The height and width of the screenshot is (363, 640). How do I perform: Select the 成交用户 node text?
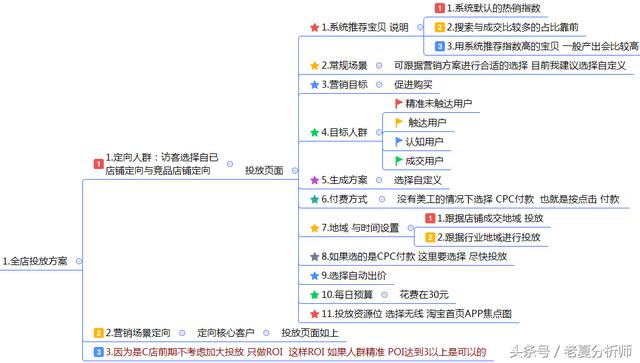click(x=424, y=161)
